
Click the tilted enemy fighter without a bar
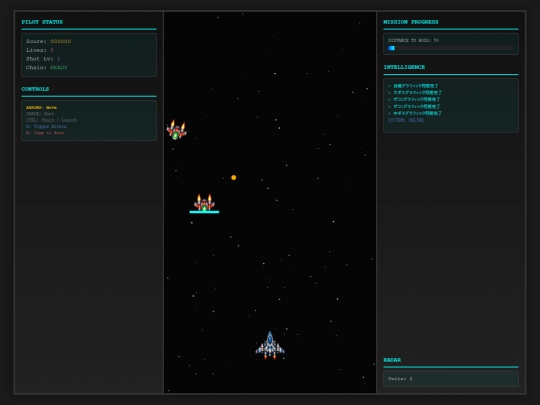[177, 130]
